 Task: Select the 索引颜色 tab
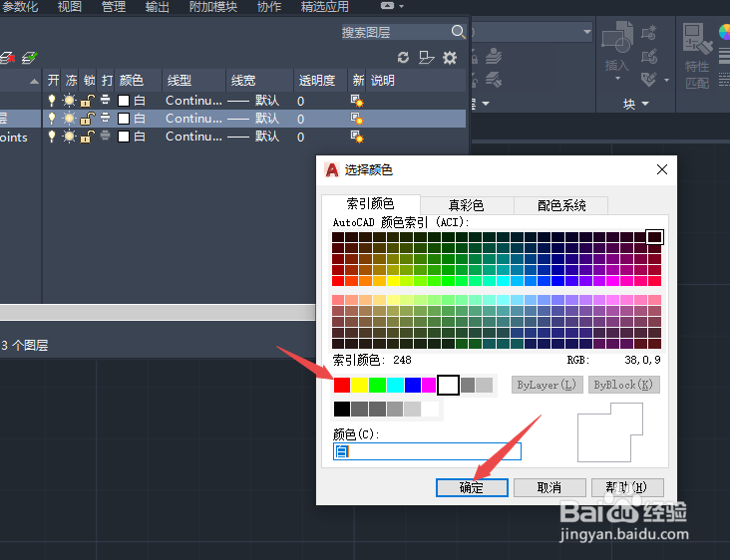tap(371, 203)
